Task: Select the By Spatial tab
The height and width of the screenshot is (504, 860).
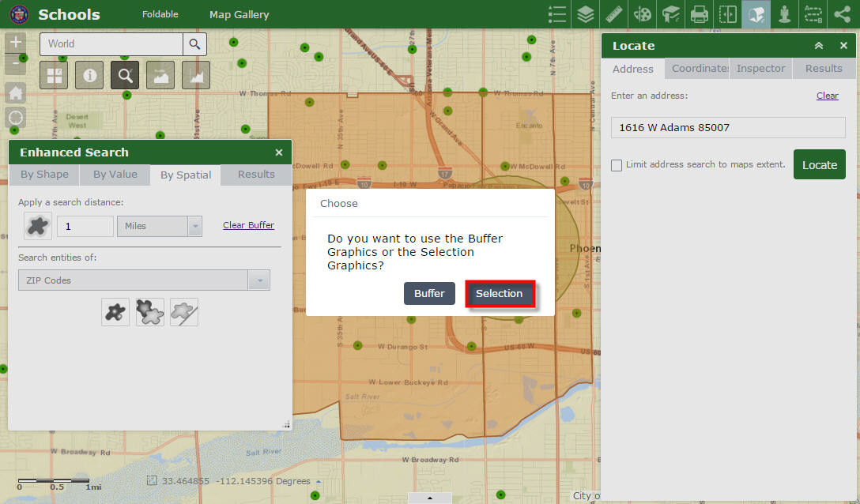Action: (186, 175)
